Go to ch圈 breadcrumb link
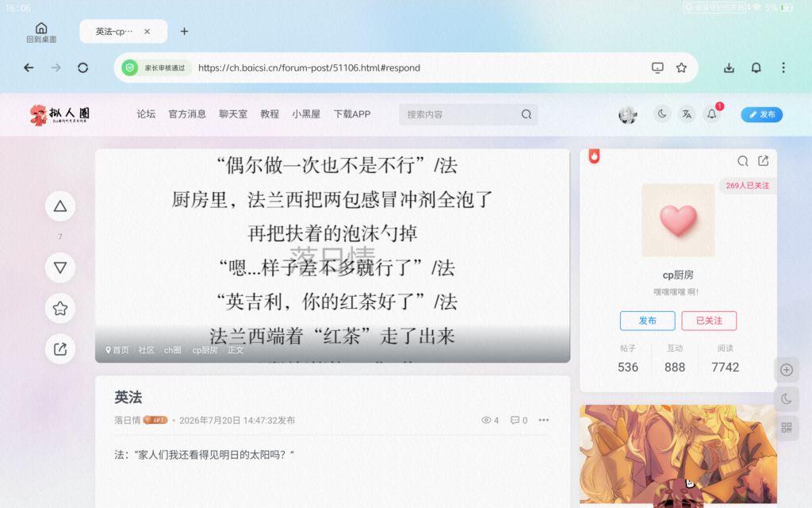 pyautogui.click(x=172, y=350)
